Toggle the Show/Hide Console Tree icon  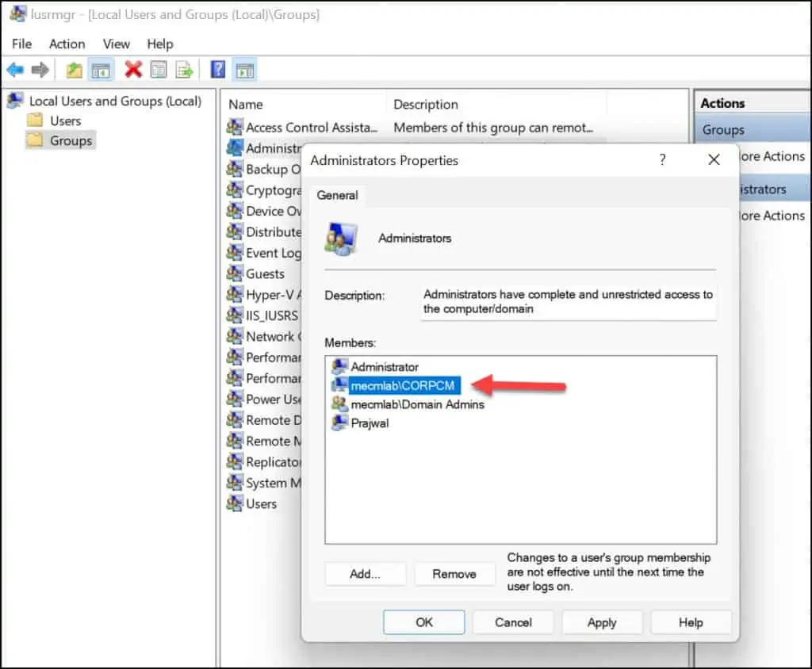point(100,71)
